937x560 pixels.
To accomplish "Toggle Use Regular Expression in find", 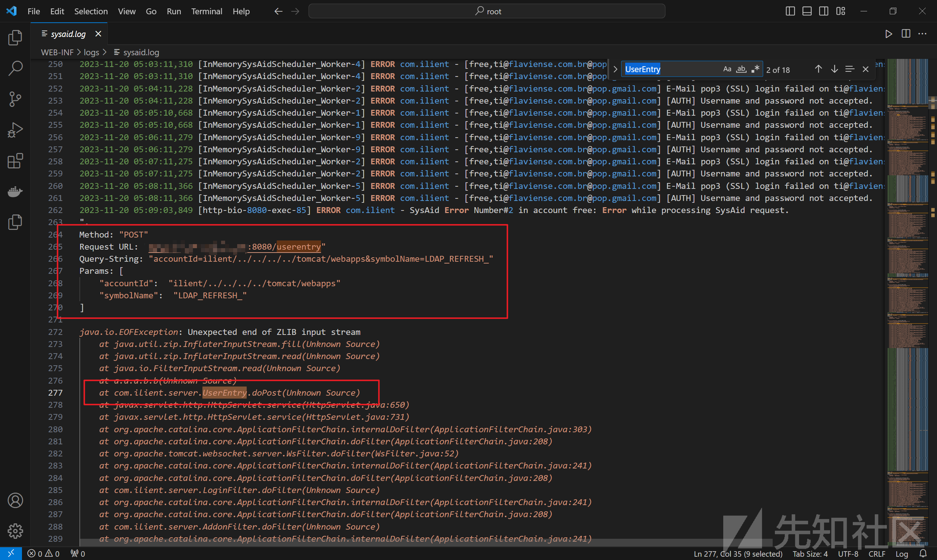I will click(x=755, y=70).
